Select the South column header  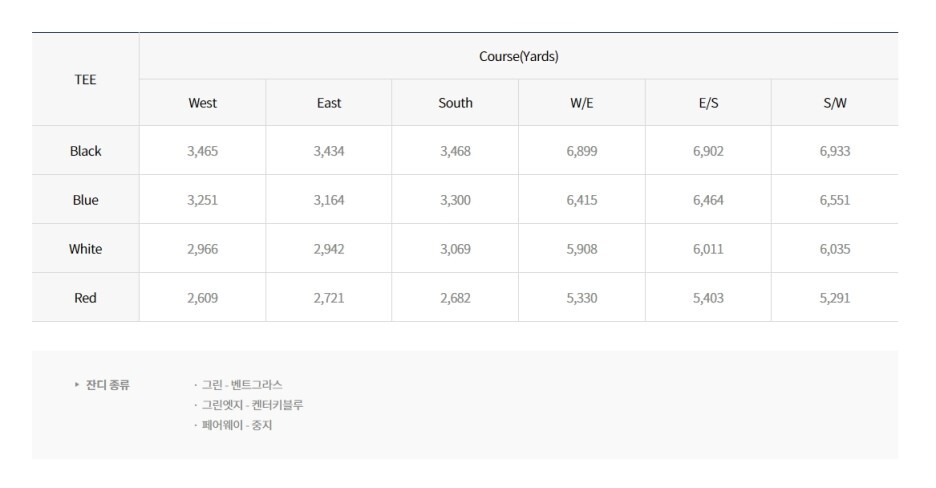455,103
